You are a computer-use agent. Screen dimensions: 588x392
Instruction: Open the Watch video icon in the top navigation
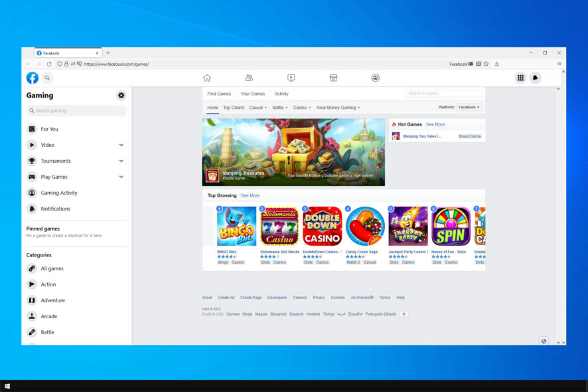click(x=291, y=78)
